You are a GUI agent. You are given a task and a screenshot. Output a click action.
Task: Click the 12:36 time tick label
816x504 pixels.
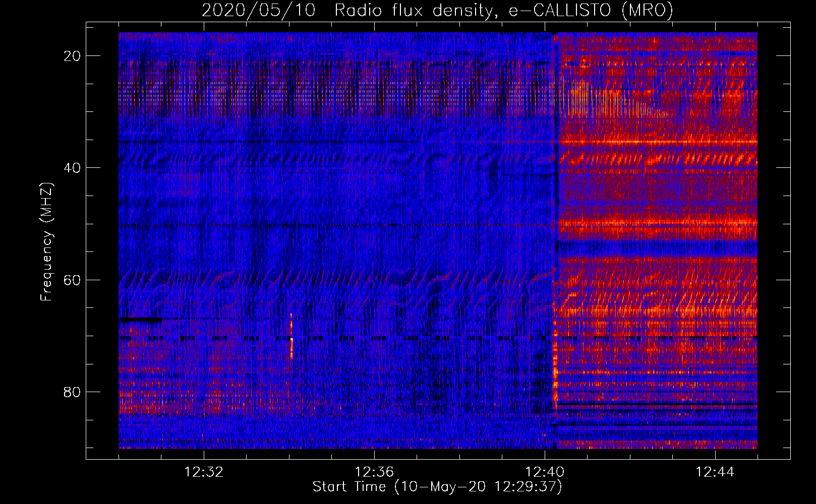click(x=374, y=472)
